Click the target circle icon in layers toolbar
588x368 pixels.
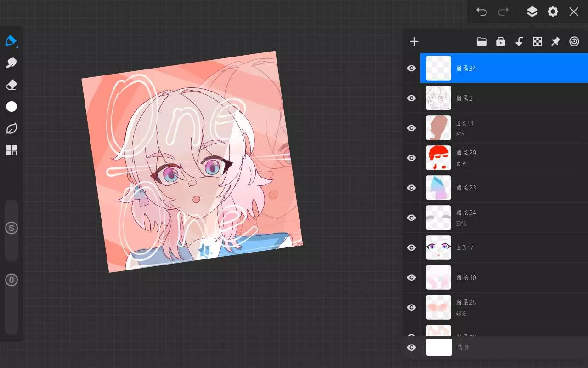coord(574,42)
